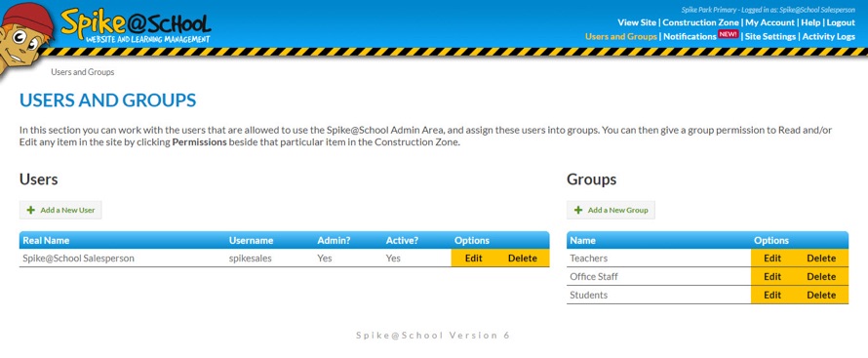View Activity Logs
Screen dimensions: 868x358
pyautogui.click(x=829, y=36)
